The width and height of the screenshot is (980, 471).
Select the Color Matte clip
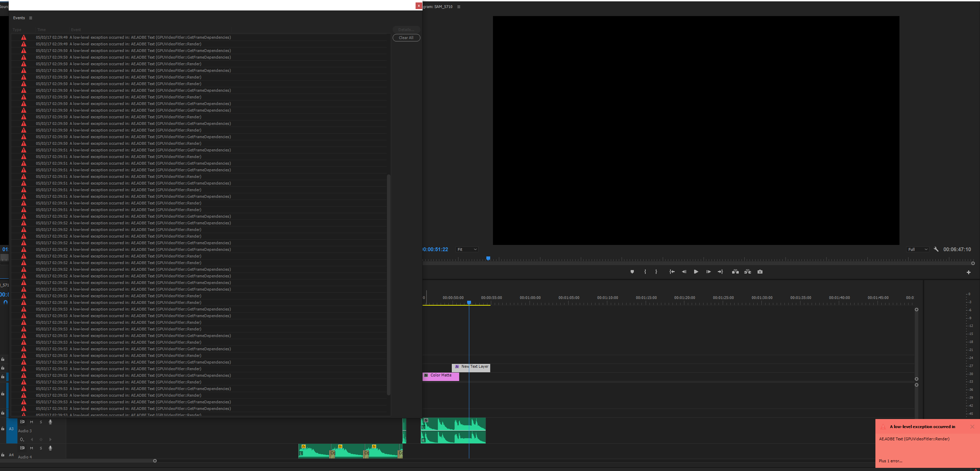pyautogui.click(x=441, y=376)
